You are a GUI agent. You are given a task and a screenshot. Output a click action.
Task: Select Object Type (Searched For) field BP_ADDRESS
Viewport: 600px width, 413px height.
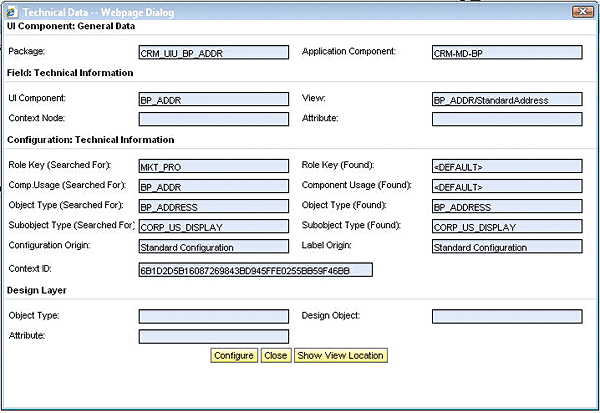[x=214, y=206]
